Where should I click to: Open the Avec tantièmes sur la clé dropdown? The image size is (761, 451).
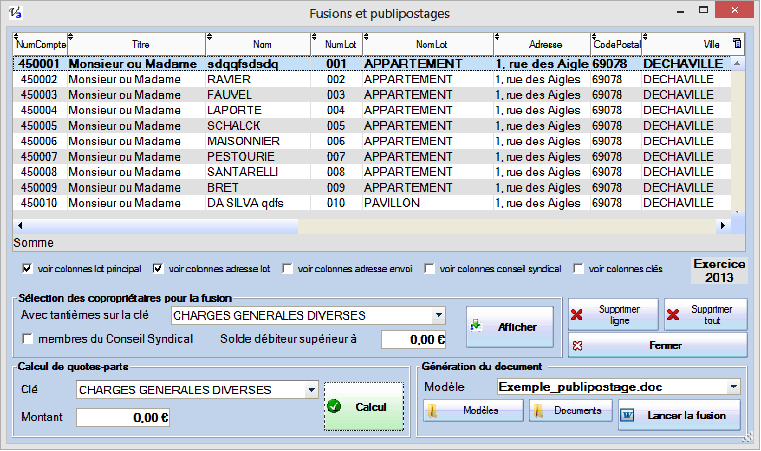(439, 315)
